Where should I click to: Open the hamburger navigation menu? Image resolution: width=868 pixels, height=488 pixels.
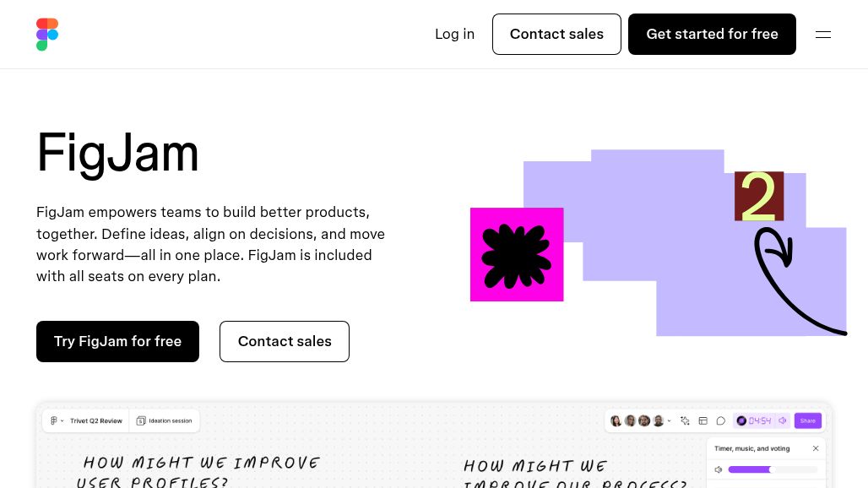[x=823, y=35]
